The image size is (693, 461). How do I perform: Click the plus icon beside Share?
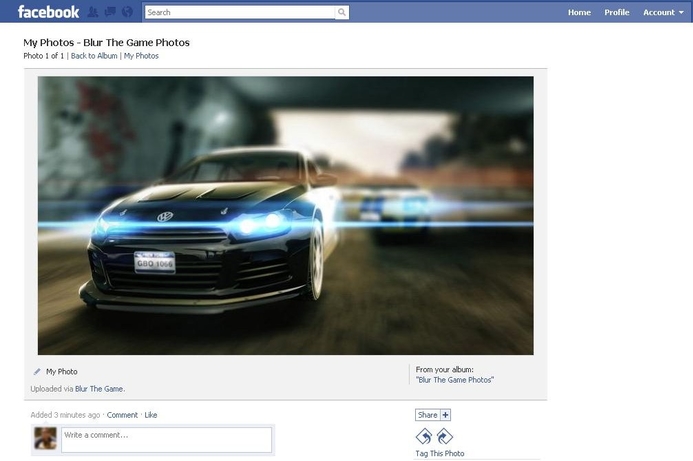446,415
